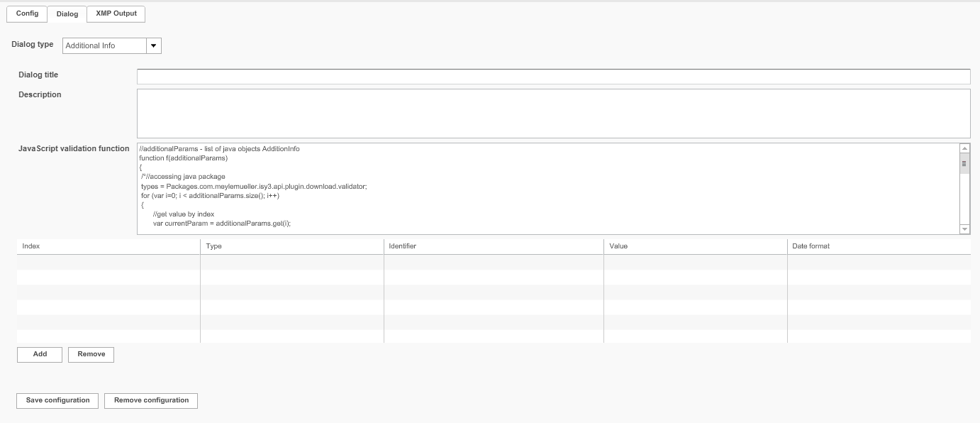Click the scrollbar down arrow on the code editor
This screenshot has height=423, width=980.
[964, 229]
